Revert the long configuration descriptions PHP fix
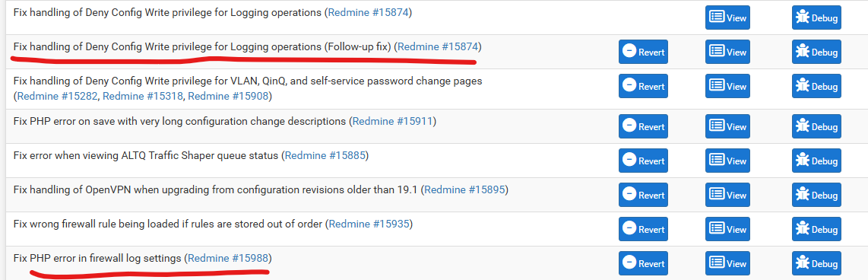This screenshot has height=280, width=868. (643, 126)
